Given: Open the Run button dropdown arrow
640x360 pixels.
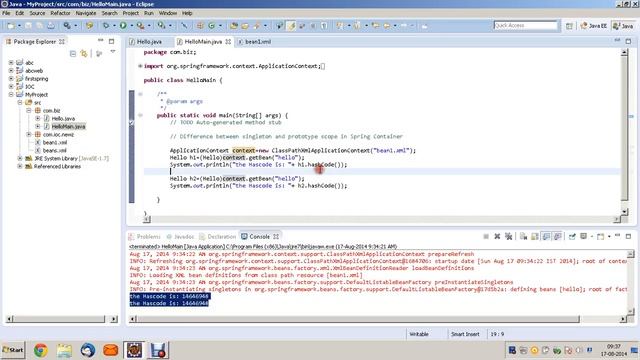Looking at the screenshot, I should [x=131, y=26].
